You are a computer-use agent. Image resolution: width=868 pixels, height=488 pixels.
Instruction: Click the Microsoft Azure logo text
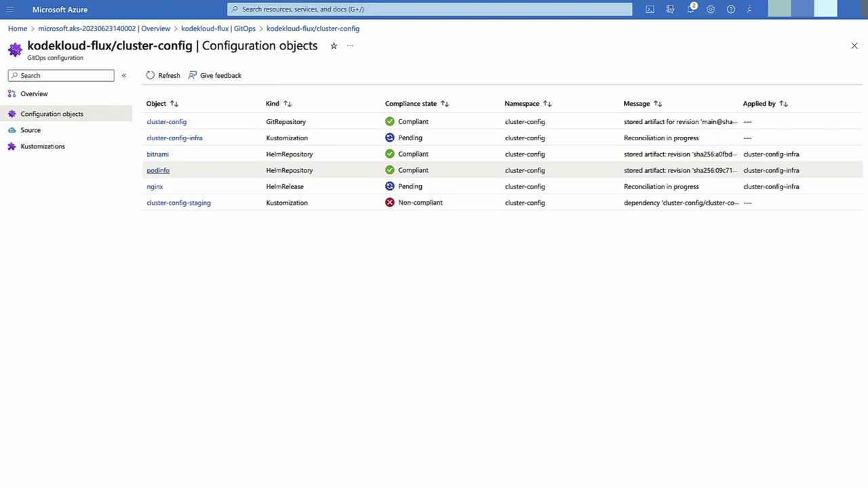[60, 9]
